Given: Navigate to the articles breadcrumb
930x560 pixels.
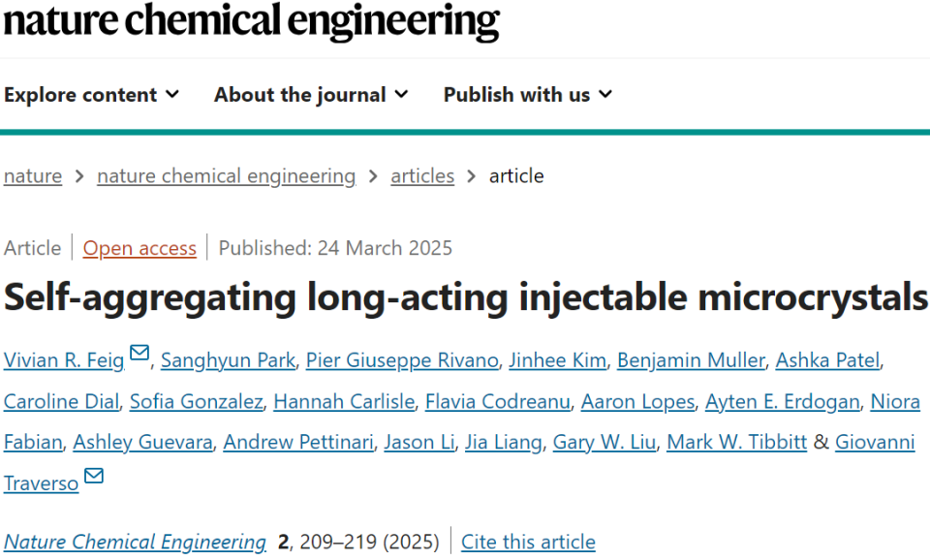Looking at the screenshot, I should (x=422, y=176).
